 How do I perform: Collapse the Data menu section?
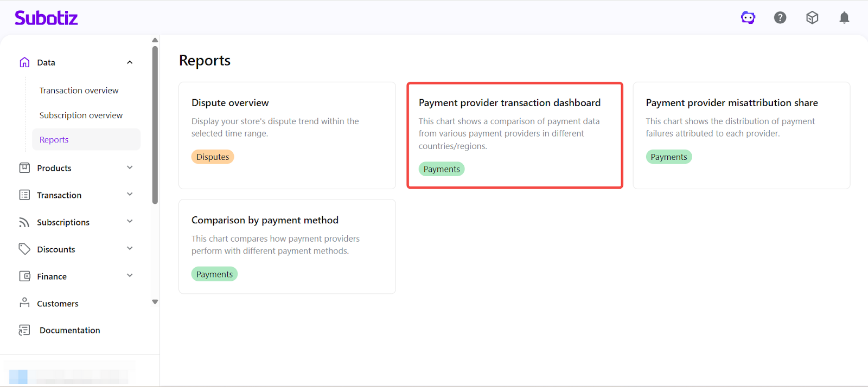tap(130, 62)
